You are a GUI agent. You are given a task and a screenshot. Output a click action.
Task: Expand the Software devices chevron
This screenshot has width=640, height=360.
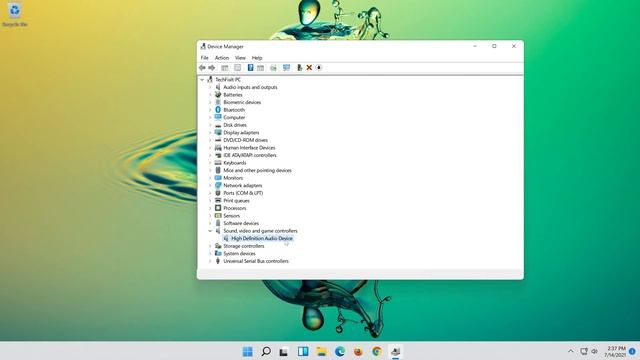click(x=210, y=223)
